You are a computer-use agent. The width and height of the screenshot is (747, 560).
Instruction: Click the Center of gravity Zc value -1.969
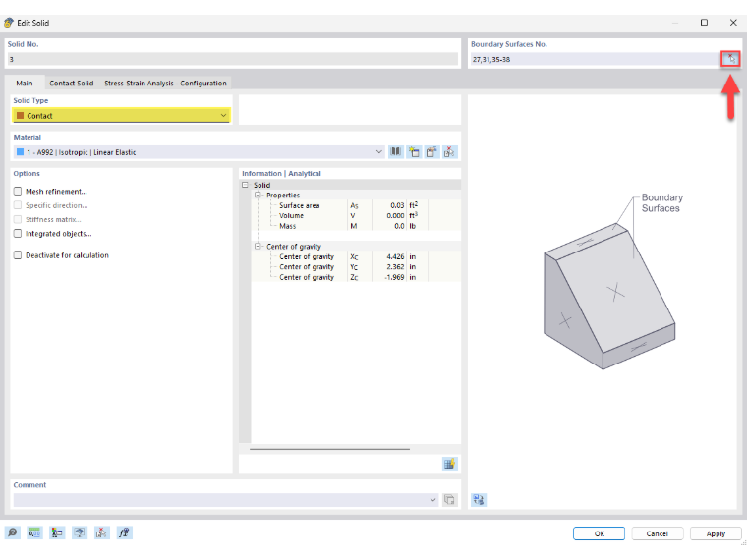click(394, 277)
